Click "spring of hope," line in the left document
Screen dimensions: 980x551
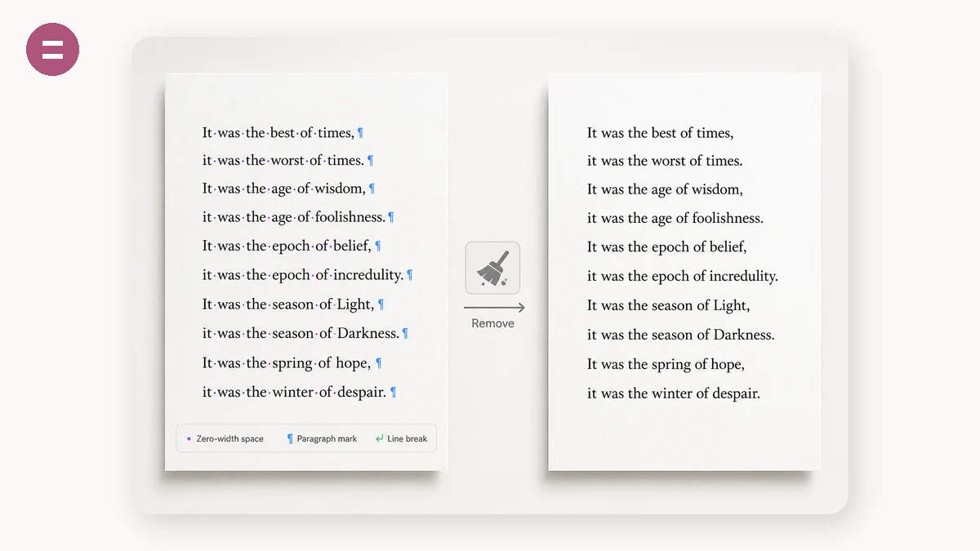pos(287,363)
